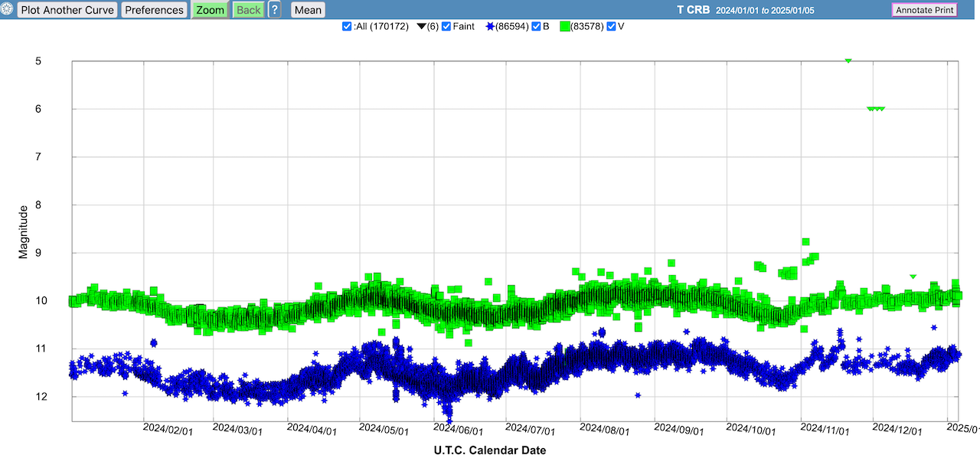Hide V band data using its checkbox
The image size is (980, 465).
[611, 27]
